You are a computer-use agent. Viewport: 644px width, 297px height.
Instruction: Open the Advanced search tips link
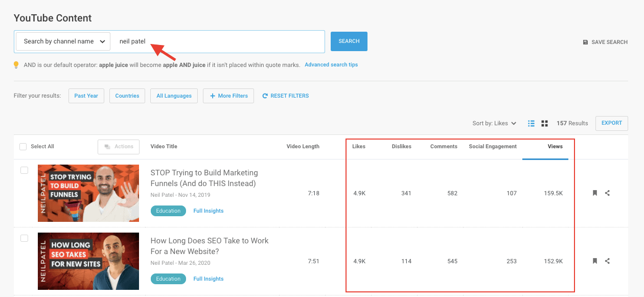(x=331, y=65)
